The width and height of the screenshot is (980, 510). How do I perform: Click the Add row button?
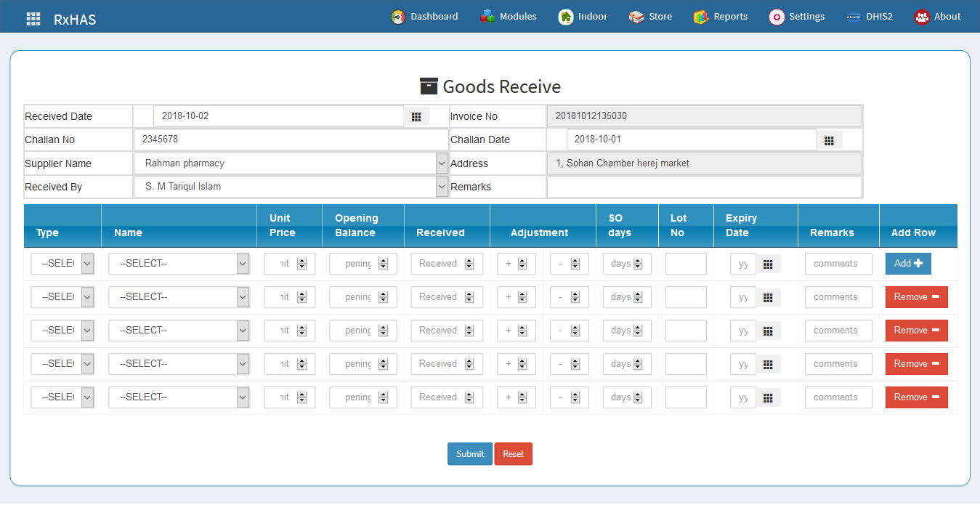tap(907, 264)
